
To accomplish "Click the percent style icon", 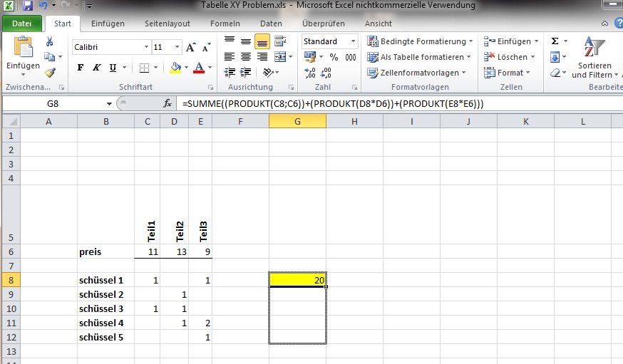I will point(334,57).
